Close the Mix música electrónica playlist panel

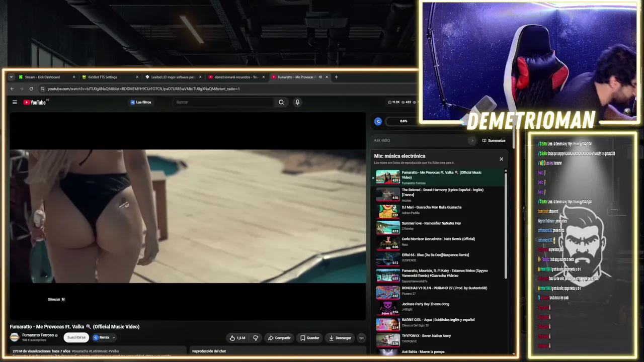(501, 159)
